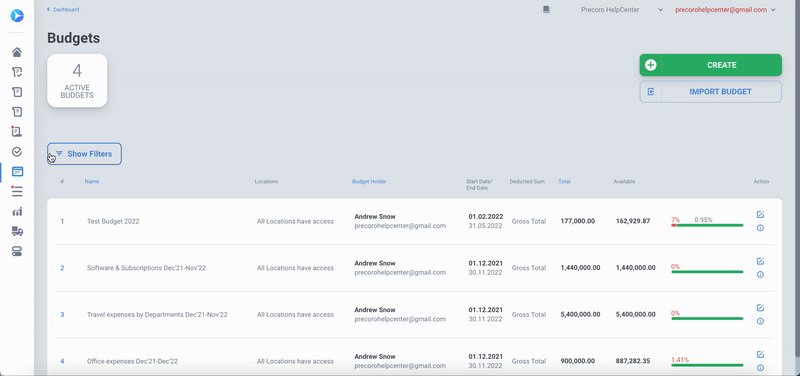Click the Budgets page heading
Image resolution: width=800 pixels, height=376 pixels.
point(73,38)
